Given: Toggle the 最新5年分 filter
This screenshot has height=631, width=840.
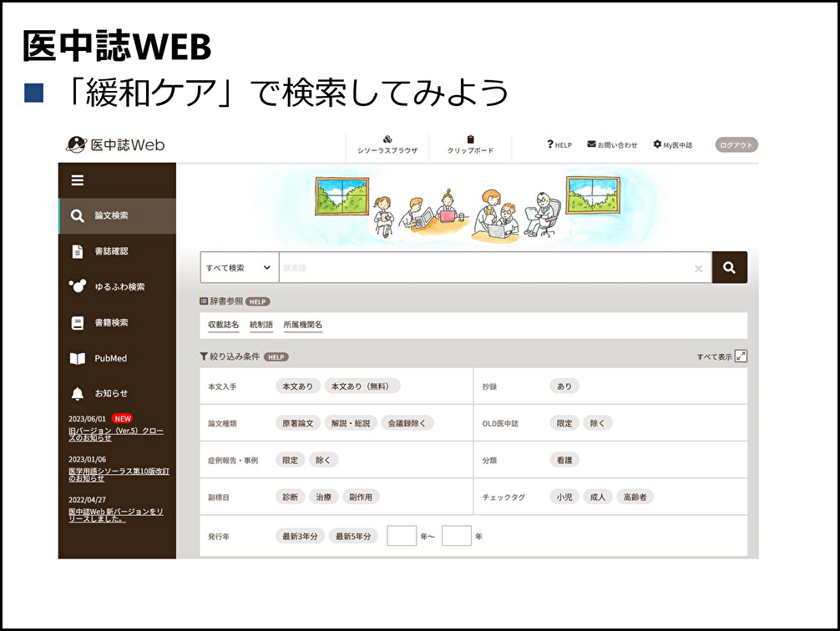Looking at the screenshot, I should coord(353,536).
